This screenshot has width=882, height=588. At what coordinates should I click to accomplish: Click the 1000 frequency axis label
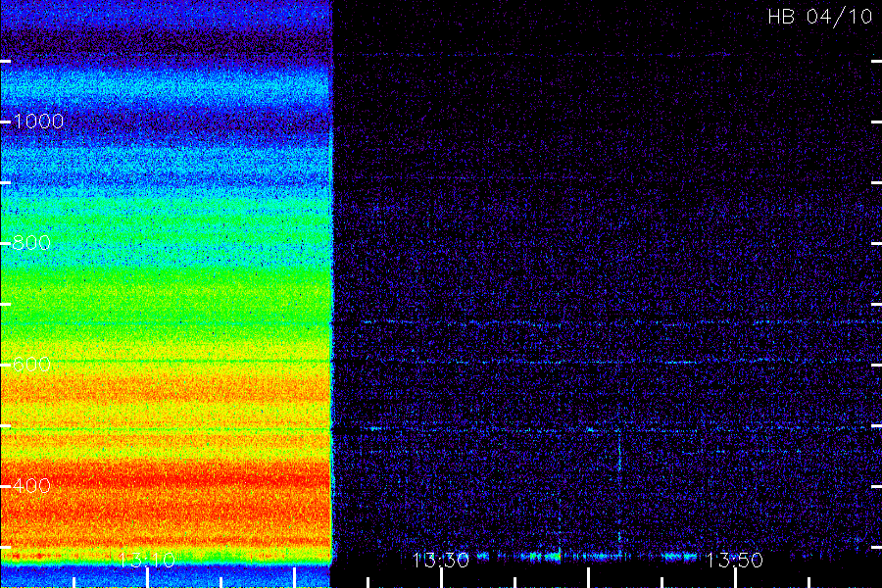coord(38,122)
